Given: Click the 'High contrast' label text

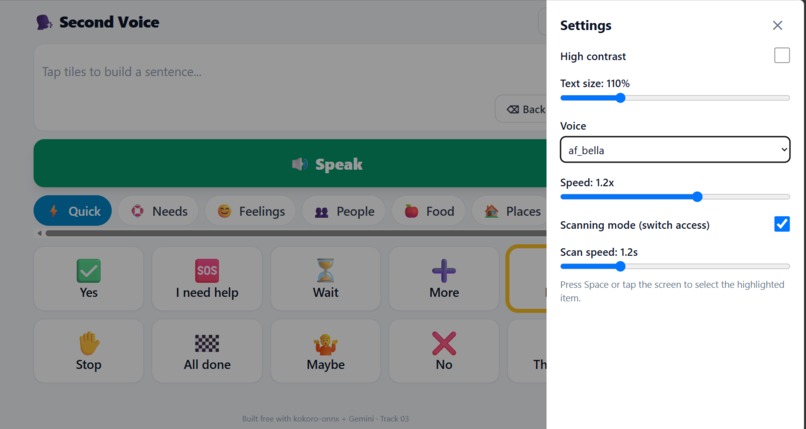Looking at the screenshot, I should point(593,57).
